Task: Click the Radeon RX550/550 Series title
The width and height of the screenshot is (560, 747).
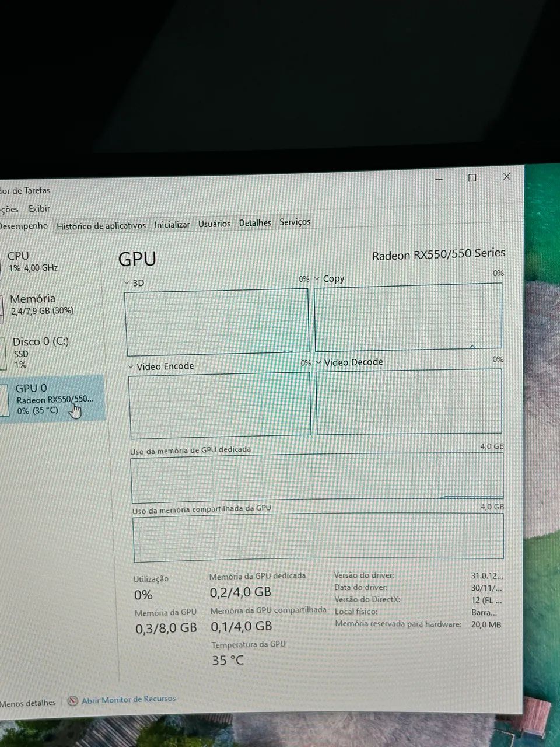Action: coord(439,254)
